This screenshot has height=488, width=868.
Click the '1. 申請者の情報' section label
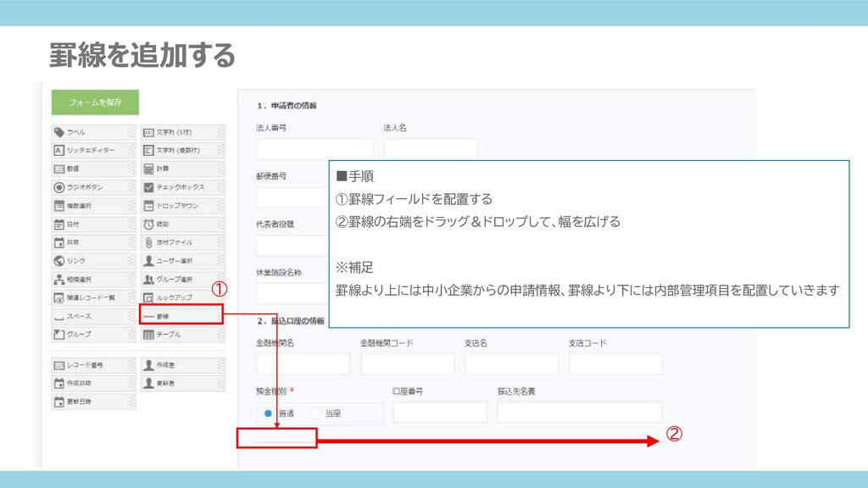point(287,106)
